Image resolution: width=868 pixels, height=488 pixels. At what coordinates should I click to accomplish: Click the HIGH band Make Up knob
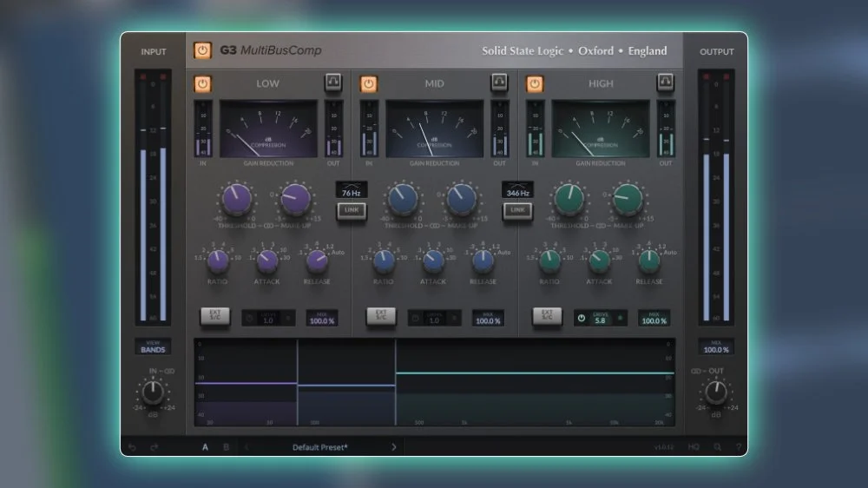(628, 199)
